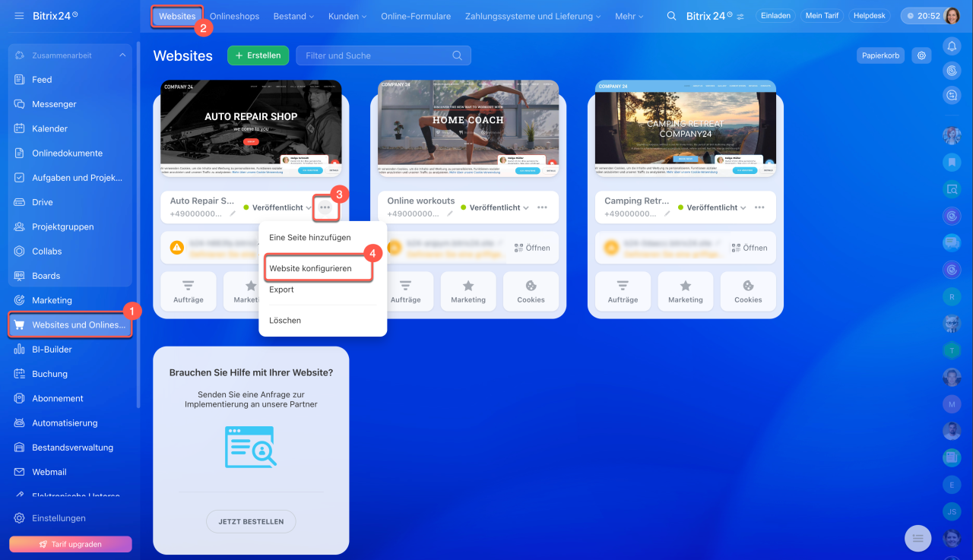Click the Filter und Suche search field

(376, 55)
